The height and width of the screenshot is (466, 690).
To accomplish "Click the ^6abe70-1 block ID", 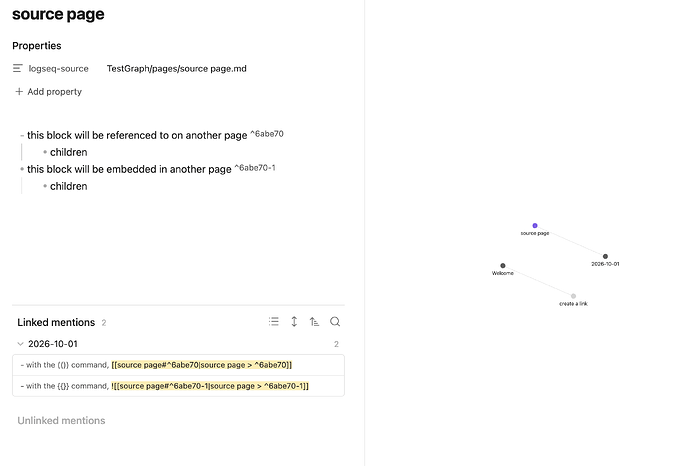I will click(x=255, y=168).
